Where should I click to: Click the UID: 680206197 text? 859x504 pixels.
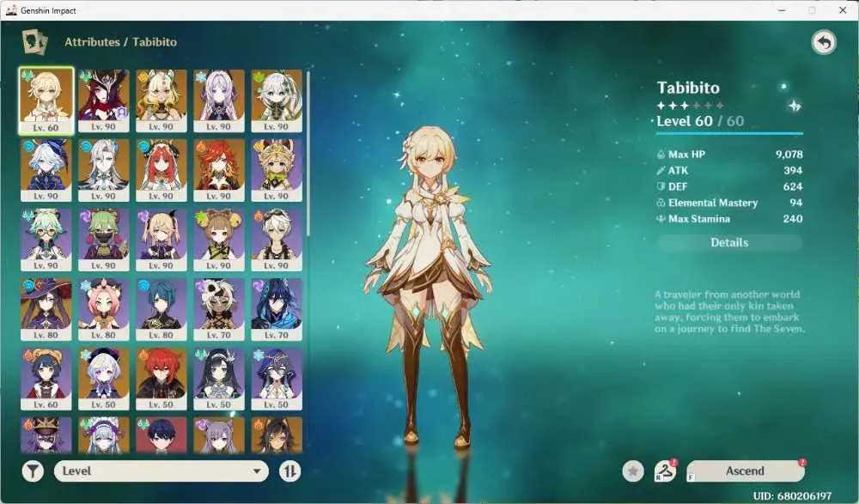coord(792,495)
